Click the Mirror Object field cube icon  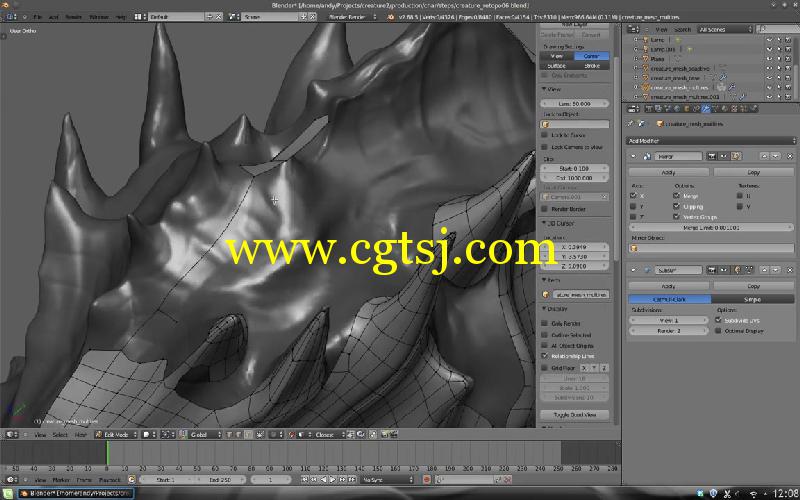point(635,248)
